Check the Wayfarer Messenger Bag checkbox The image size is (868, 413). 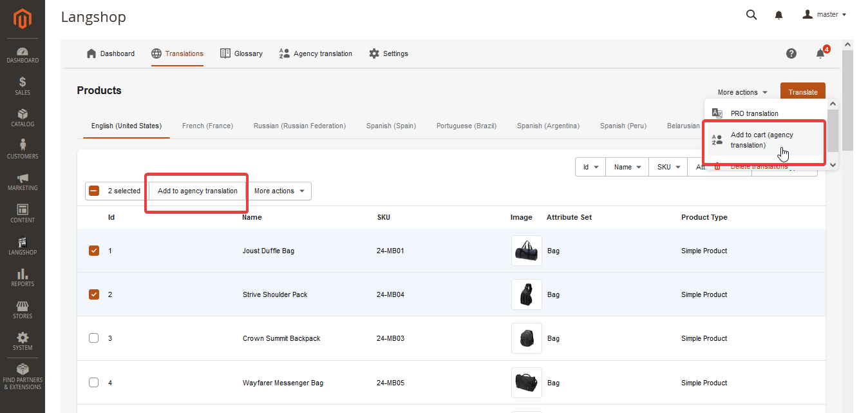(x=94, y=383)
